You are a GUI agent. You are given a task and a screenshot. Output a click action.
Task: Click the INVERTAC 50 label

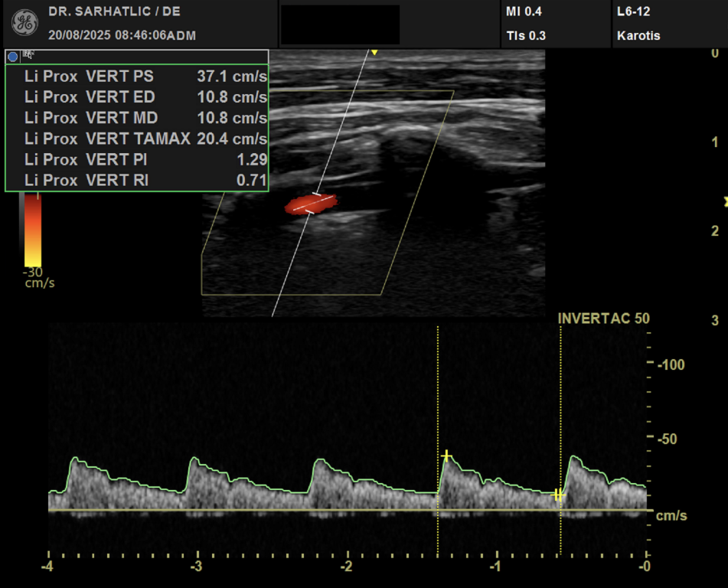(x=604, y=318)
